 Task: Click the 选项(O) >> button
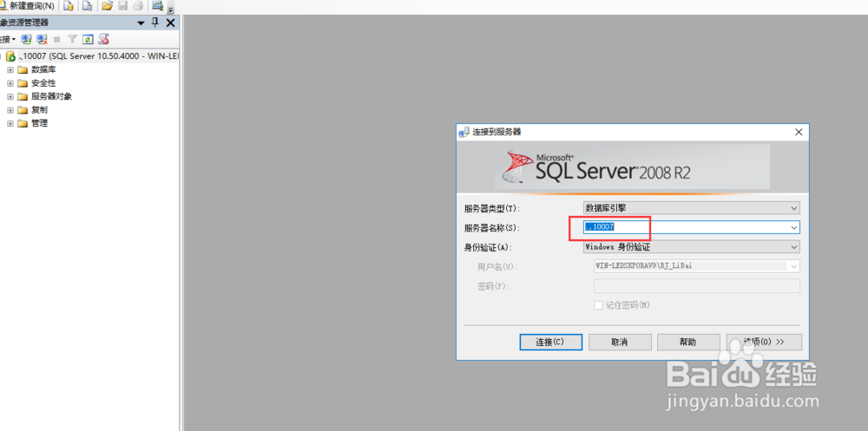[x=764, y=342]
